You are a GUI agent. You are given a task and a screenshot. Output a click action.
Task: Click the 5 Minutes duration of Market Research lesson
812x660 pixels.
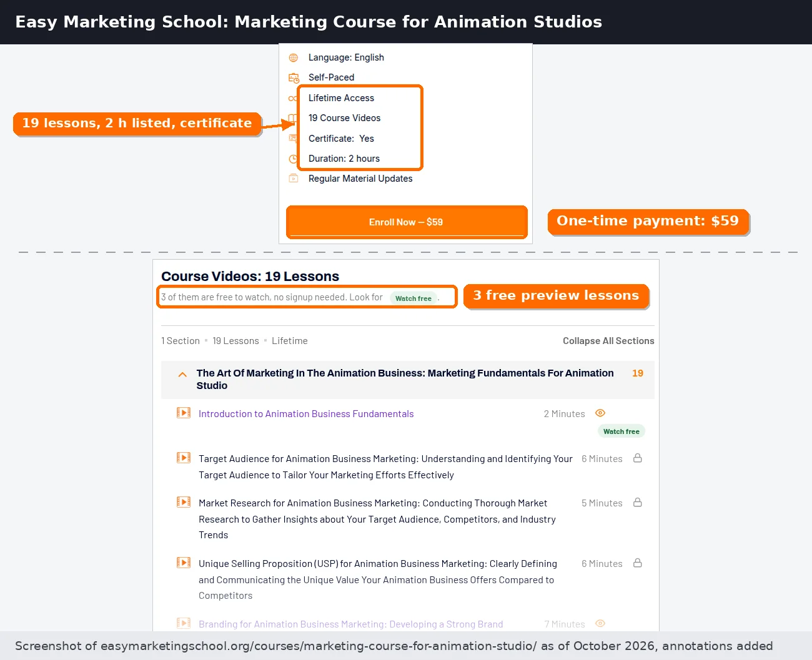click(602, 503)
